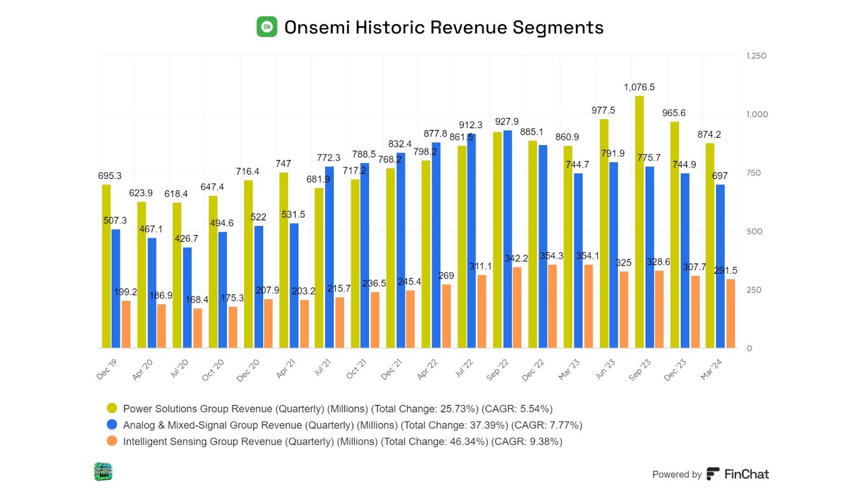Click the tallest yellow bar for Sep '23
868x488 pixels.
tap(639, 222)
